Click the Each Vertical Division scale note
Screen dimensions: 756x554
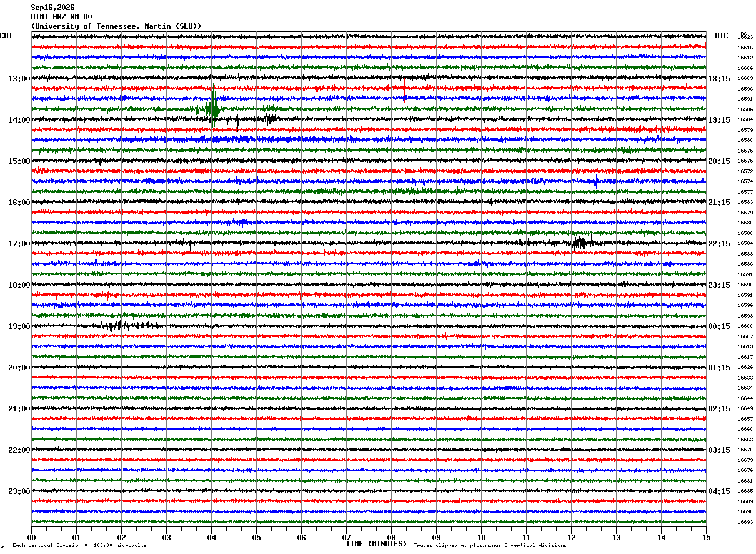(x=79, y=545)
